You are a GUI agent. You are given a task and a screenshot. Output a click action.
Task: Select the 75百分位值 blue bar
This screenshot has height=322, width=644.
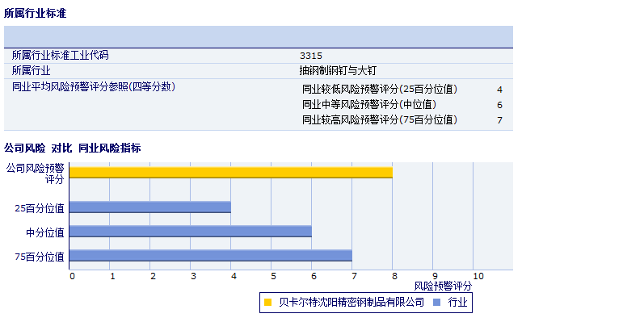tap(211, 255)
